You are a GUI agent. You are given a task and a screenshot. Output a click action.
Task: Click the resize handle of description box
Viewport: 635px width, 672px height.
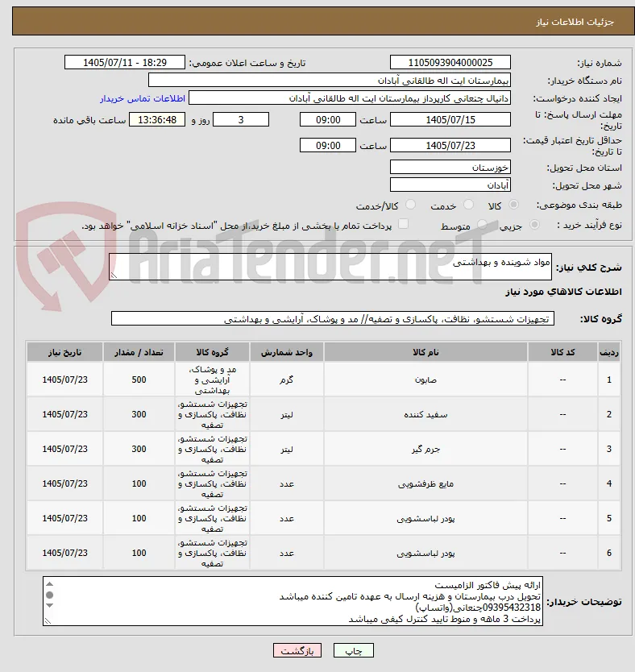pyautogui.click(x=114, y=276)
